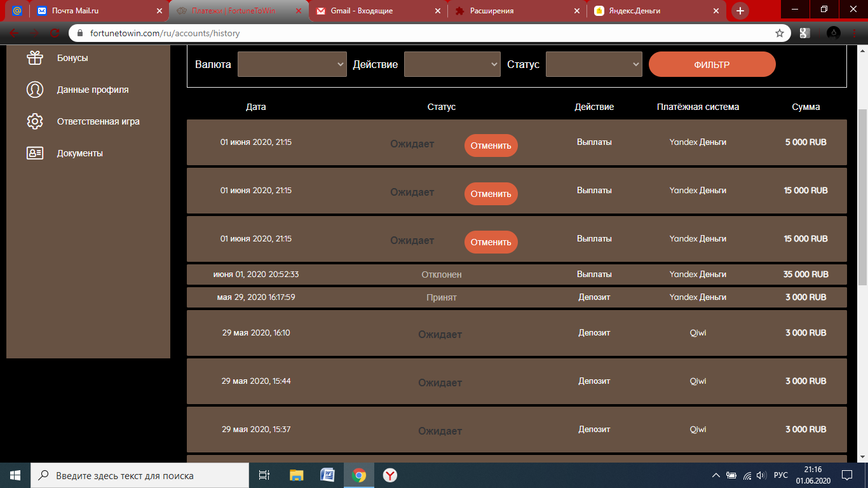Image resolution: width=868 pixels, height=488 pixels.
Task: Click the round dark profile icon in toolbar
Action: click(x=834, y=33)
